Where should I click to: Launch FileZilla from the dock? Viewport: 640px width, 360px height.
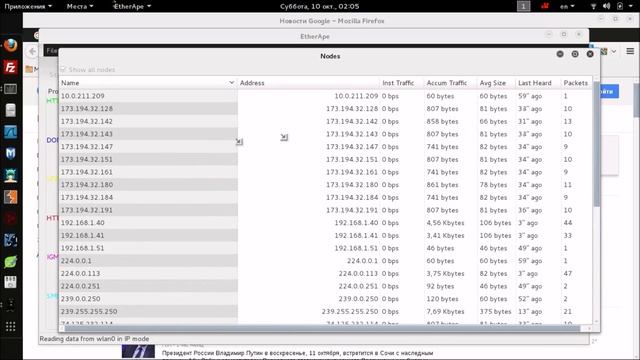pyautogui.click(x=11, y=67)
